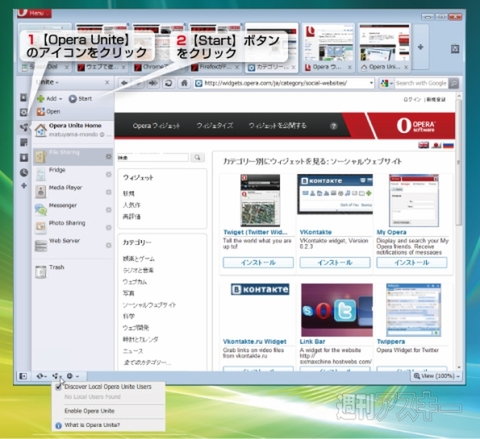The width and height of the screenshot is (480, 439).
Task: Go to the Home page icon
Action: [x=184, y=83]
